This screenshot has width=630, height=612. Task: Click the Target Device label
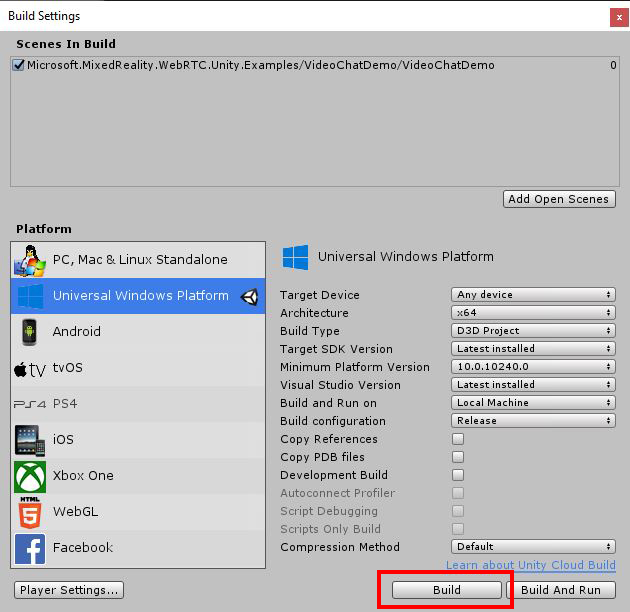click(x=320, y=295)
